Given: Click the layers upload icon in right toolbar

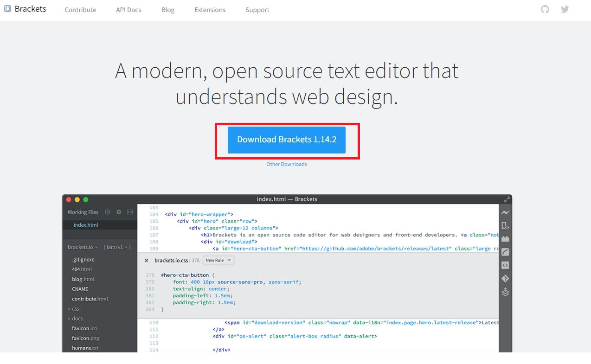Looking at the screenshot, I should pyautogui.click(x=505, y=292).
